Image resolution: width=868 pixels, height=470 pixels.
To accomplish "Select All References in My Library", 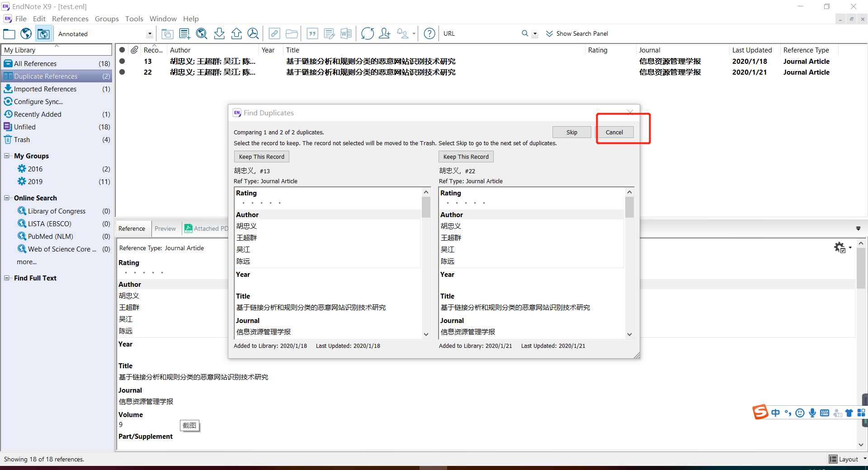I will coord(57,63).
